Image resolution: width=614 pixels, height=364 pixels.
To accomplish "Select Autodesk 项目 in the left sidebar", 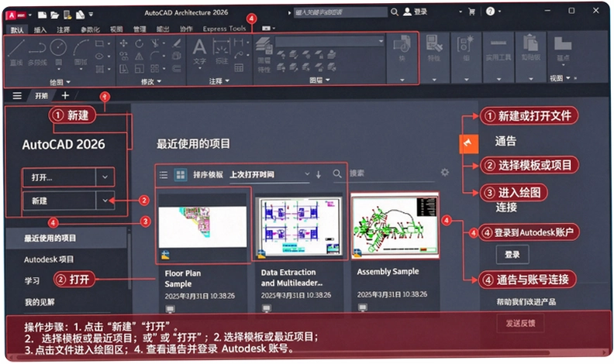I will [x=49, y=259].
